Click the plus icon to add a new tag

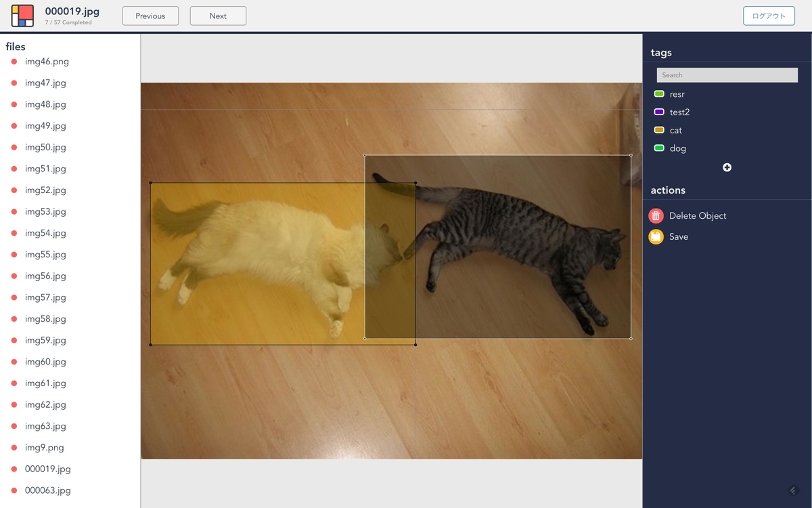(x=727, y=167)
